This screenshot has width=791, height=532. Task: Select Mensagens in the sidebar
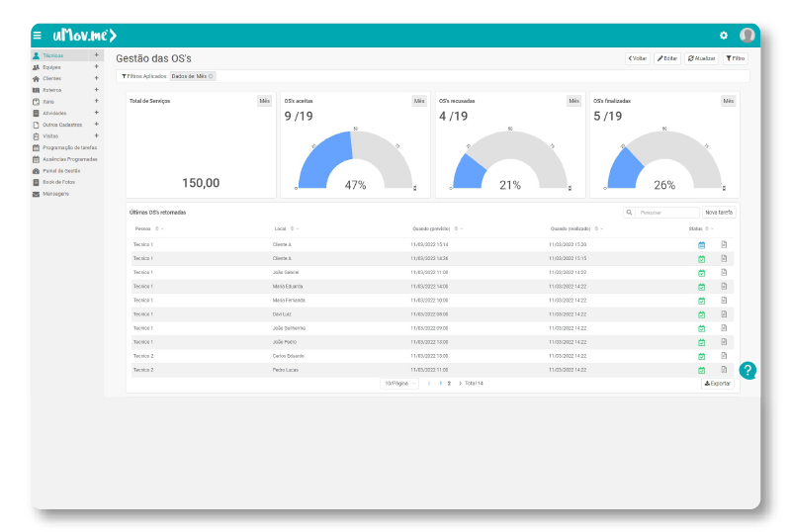point(55,194)
